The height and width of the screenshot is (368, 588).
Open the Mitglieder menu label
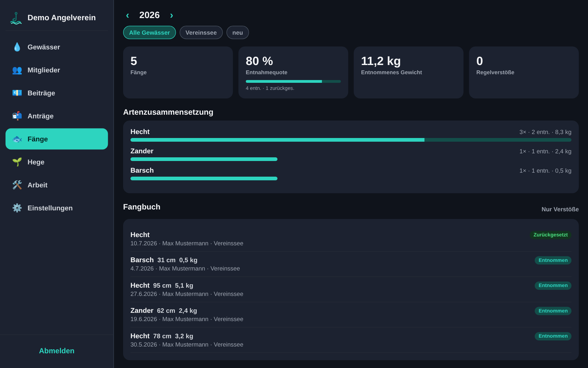tap(44, 70)
